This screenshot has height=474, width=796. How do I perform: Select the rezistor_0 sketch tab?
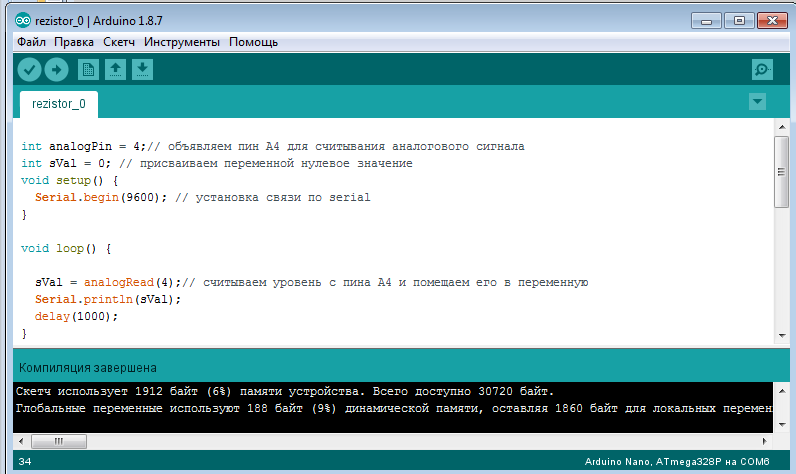point(59,104)
